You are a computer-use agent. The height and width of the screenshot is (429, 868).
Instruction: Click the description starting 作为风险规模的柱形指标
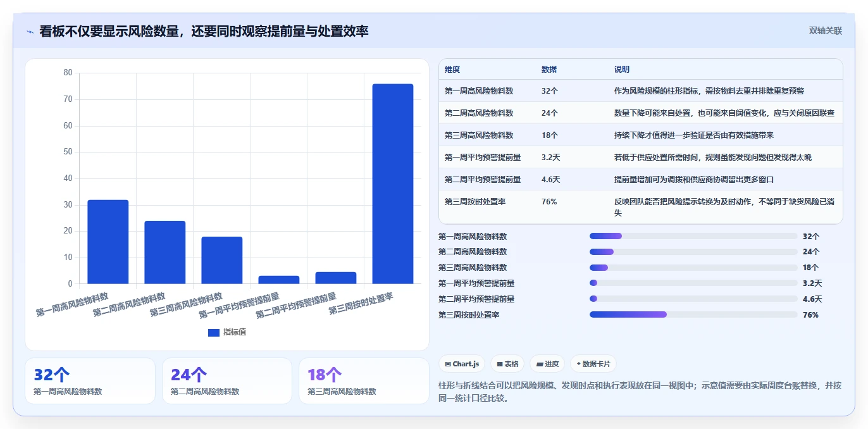(x=709, y=91)
